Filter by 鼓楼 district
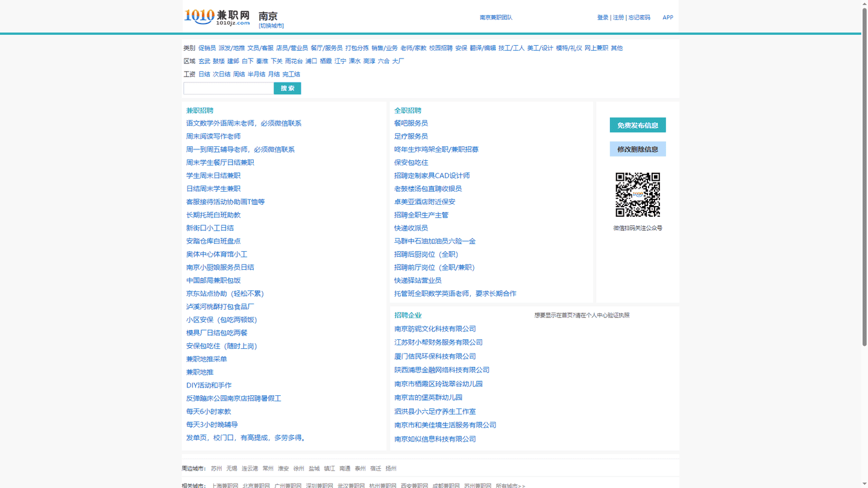The image size is (868, 488). tap(219, 61)
